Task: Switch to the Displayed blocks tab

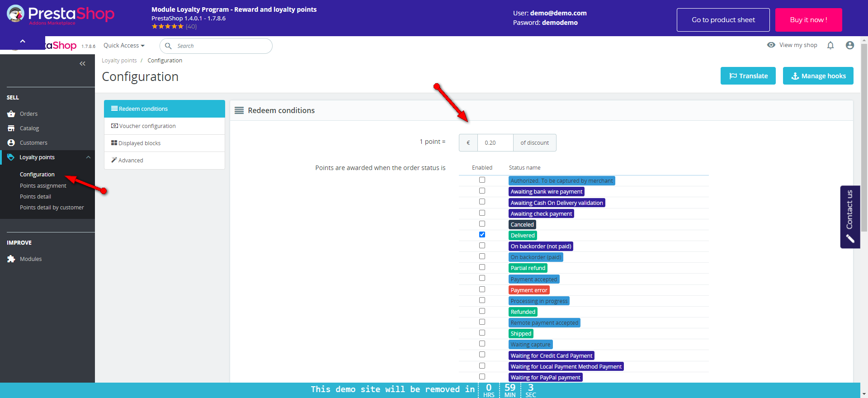Action: [165, 143]
